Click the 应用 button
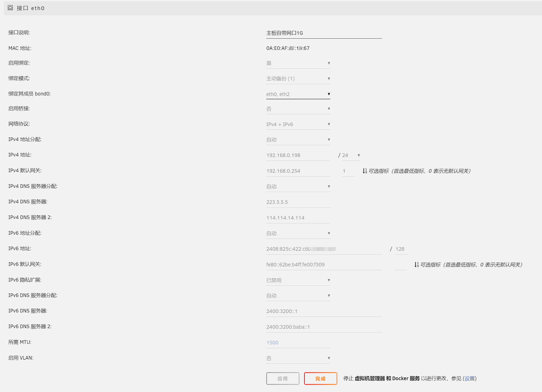This screenshot has height=392, width=542. click(283, 378)
